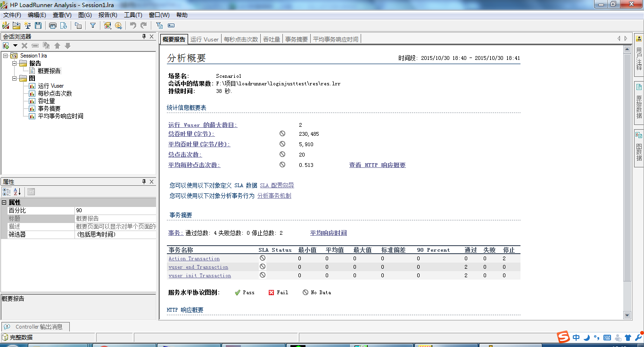Switch to the 运行 Vuser tab

205,39
